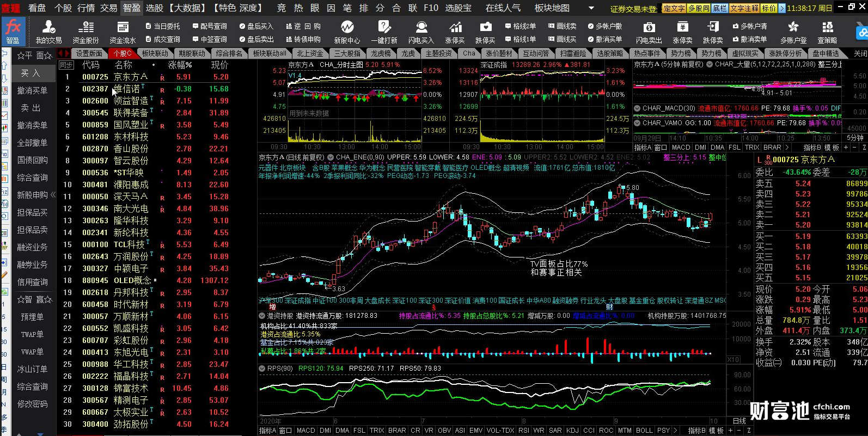Click 配号查询 toolbar item
This screenshot has width=868, height=436.
click(x=210, y=26)
